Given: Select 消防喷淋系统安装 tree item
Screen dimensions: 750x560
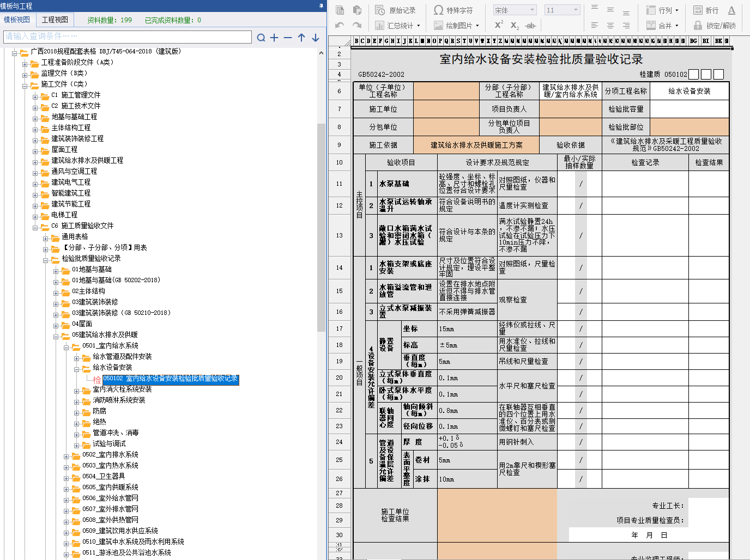Looking at the screenshot, I should 119,400.
